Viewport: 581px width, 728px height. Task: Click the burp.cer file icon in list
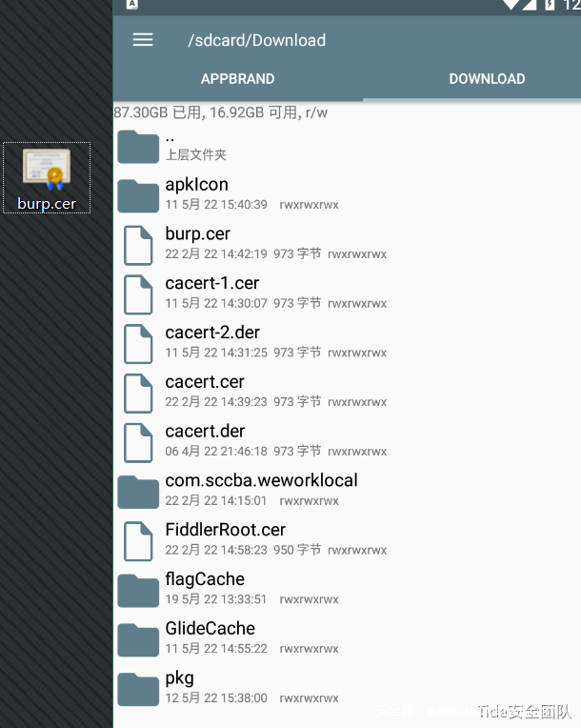point(138,245)
